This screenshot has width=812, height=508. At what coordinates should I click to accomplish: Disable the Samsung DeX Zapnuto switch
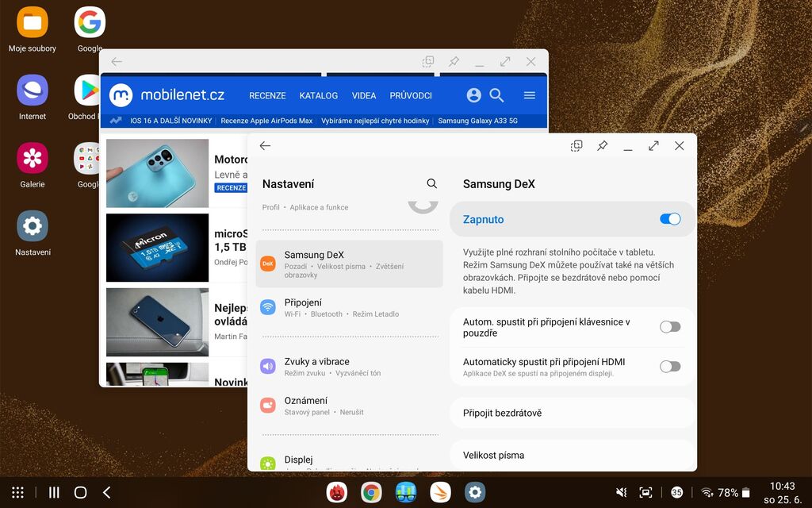tap(670, 219)
